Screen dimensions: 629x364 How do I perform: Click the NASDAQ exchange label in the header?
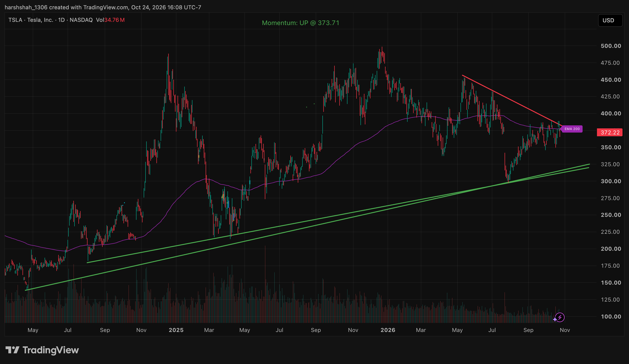point(81,20)
